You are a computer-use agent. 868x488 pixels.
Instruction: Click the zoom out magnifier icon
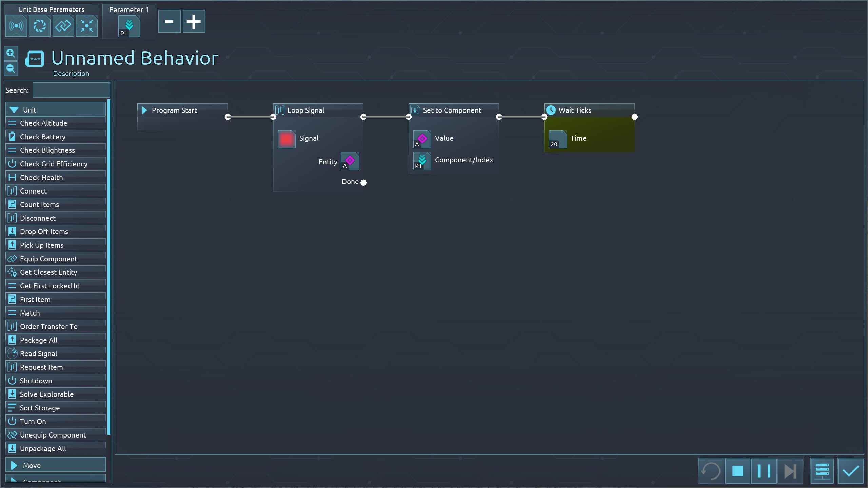[x=11, y=69]
